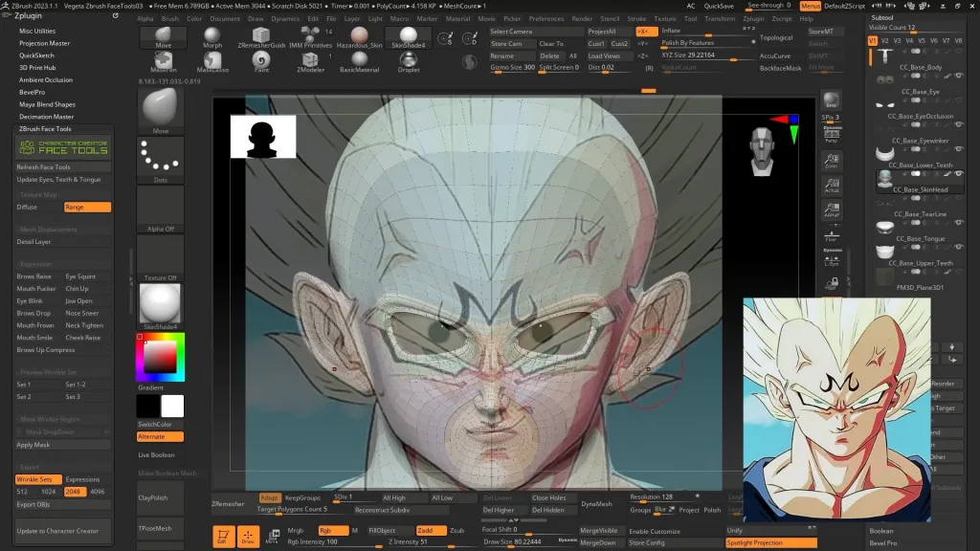Choose the ZModeler brush
This screenshot has width=980, height=551.
310,62
